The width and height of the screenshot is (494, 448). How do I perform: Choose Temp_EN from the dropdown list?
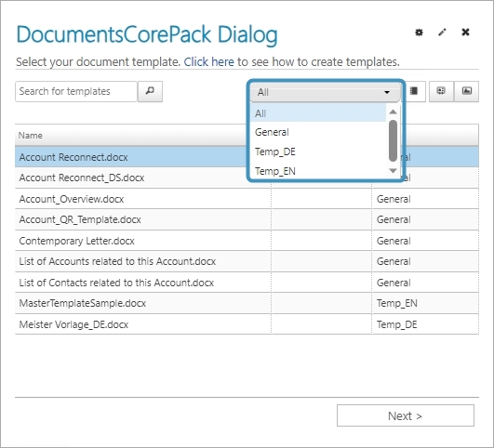pyautogui.click(x=318, y=171)
